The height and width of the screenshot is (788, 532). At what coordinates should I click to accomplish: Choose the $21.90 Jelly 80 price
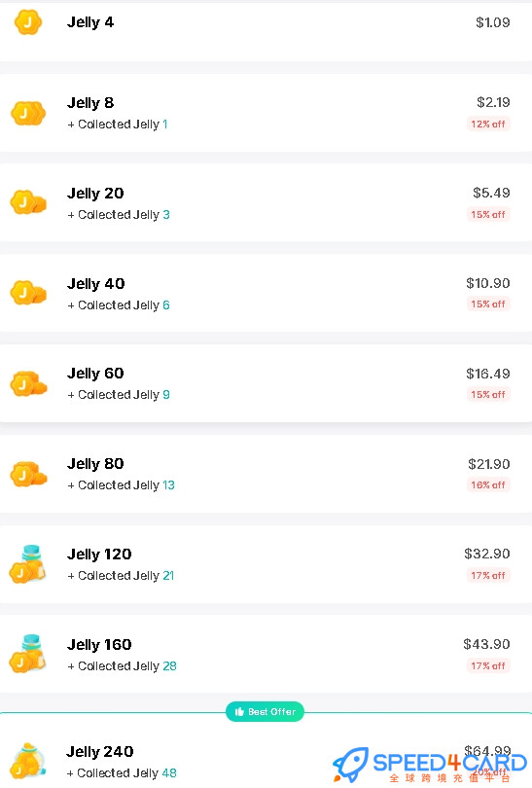point(489,464)
